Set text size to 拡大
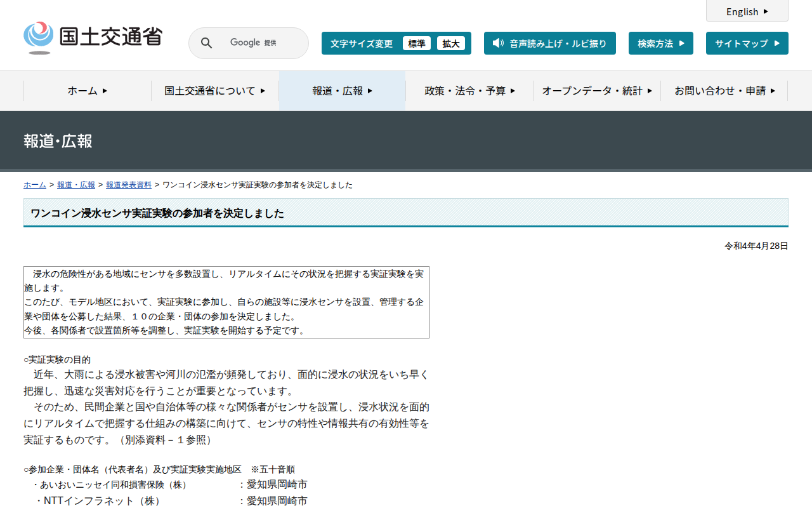This screenshot has height=508, width=812. pos(451,43)
